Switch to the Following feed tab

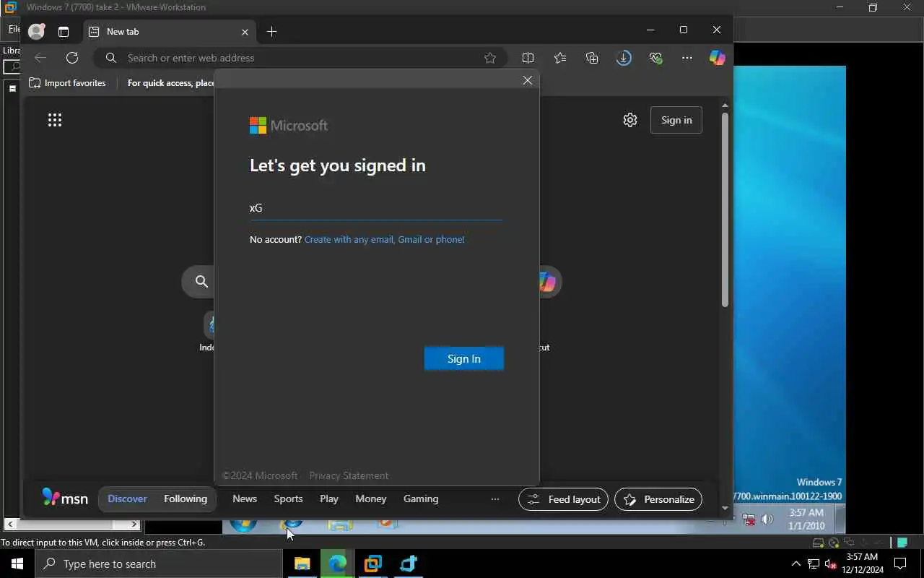186,499
